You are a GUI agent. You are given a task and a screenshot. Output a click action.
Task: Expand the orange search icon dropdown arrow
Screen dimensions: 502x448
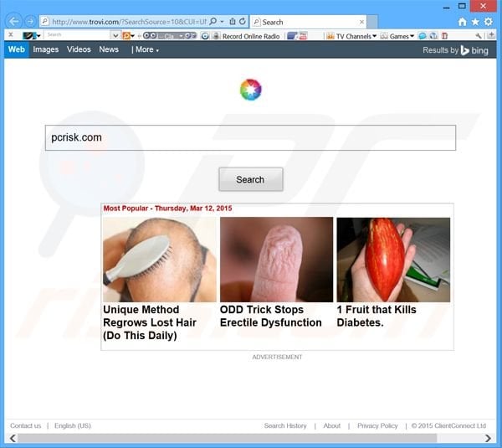132,36
